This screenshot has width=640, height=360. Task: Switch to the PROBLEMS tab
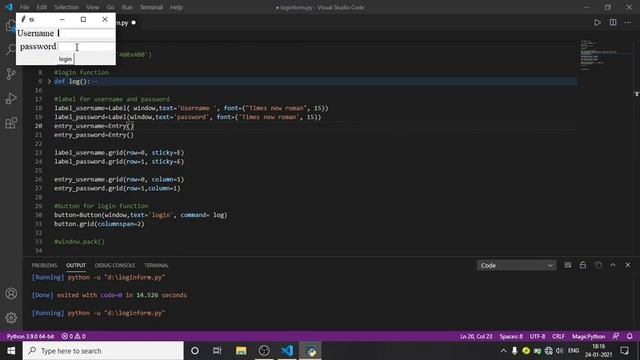(x=44, y=265)
